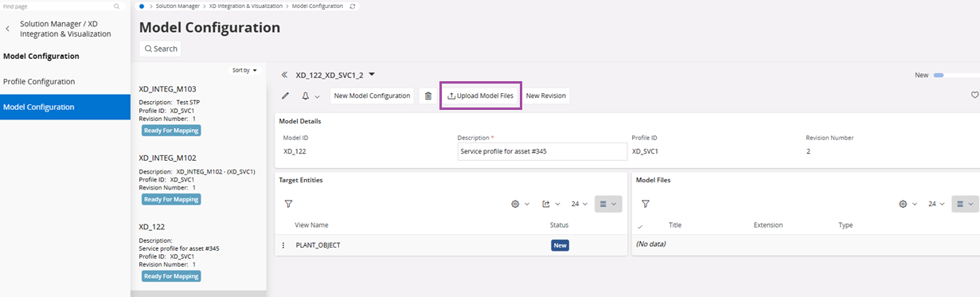Screen dimensions: 980x297
Task: Open Target Entities export dropdown
Action: pyautogui.click(x=552, y=204)
